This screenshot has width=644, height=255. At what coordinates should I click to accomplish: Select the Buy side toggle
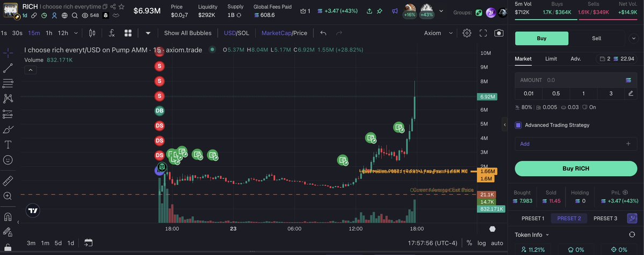542,38
